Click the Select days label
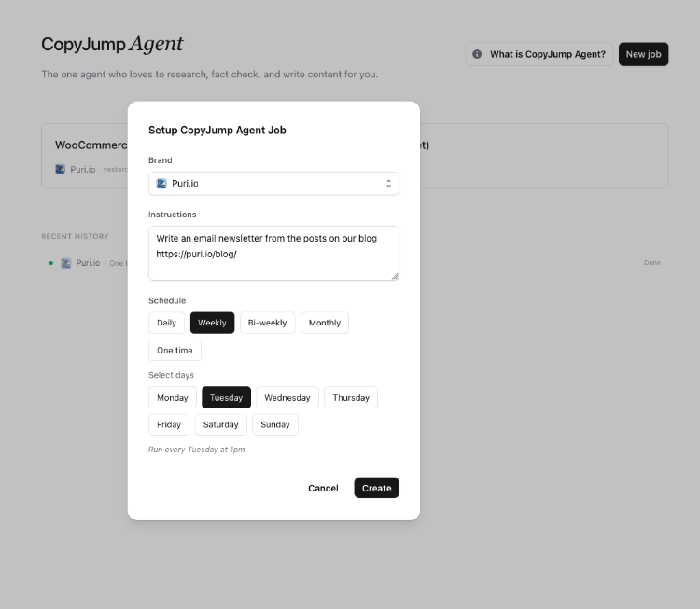 click(x=171, y=375)
